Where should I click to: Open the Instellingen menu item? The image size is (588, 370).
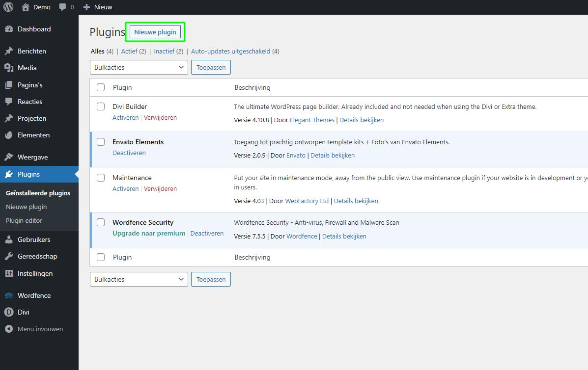coord(39,273)
